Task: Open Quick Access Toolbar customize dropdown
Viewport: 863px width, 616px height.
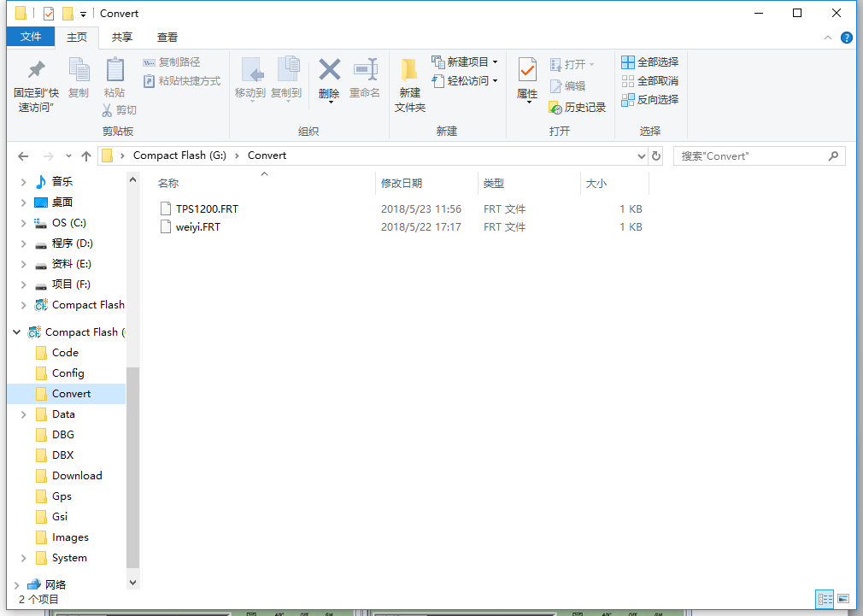Action: click(83, 14)
